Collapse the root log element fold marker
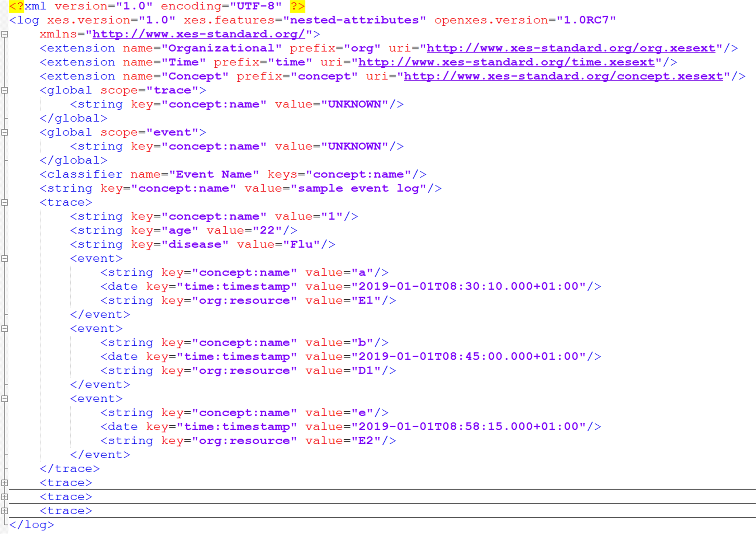756x534 pixels. coord(5,34)
